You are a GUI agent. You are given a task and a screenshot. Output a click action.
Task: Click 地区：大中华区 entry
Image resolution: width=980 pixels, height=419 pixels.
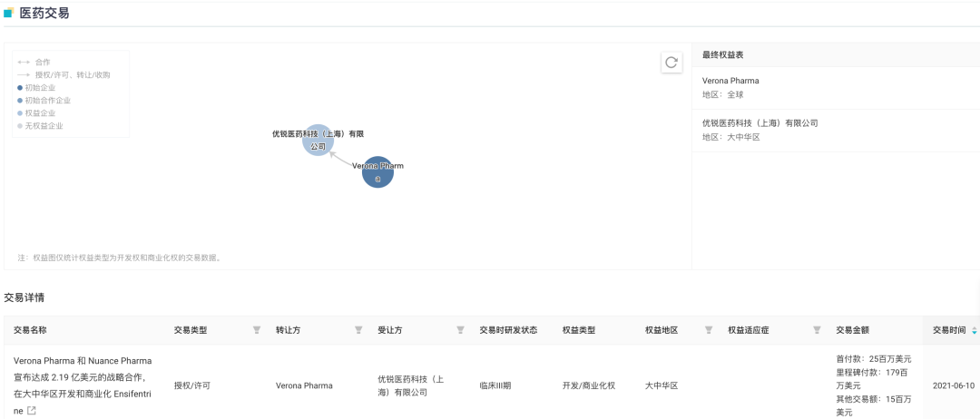tap(731, 137)
